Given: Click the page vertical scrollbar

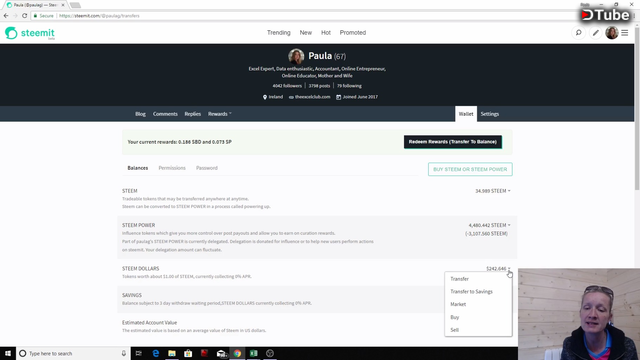Looking at the screenshot, I should (637, 110).
